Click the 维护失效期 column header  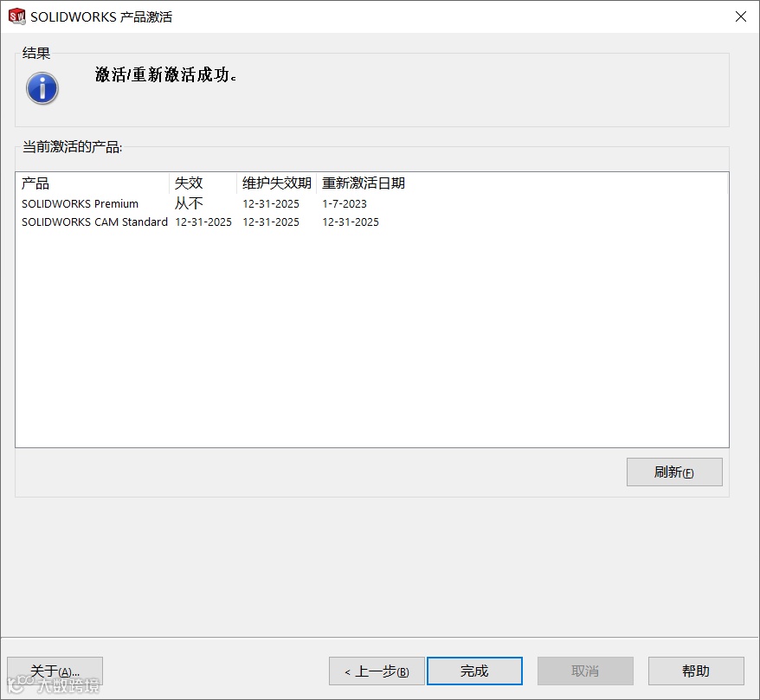pyautogui.click(x=277, y=183)
